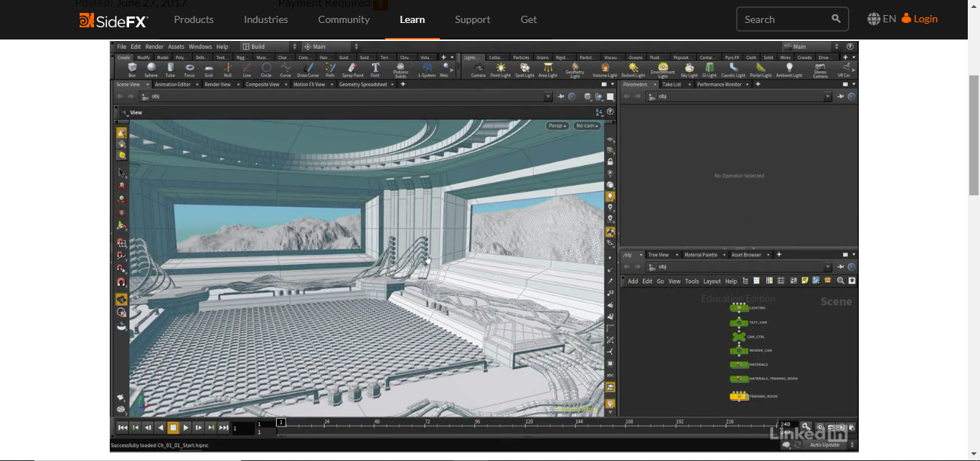Switch to the Geometry Spreadsheet tab
Image resolution: width=980 pixels, height=461 pixels.
click(x=363, y=84)
